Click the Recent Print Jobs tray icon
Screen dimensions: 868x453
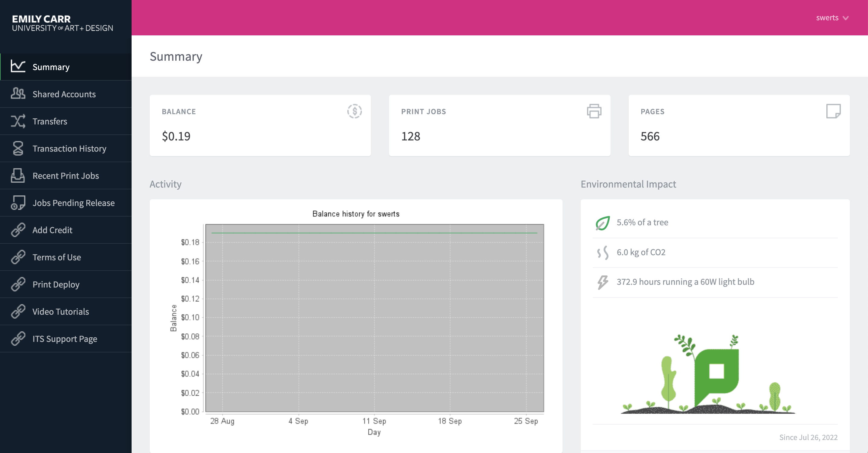[18, 175]
